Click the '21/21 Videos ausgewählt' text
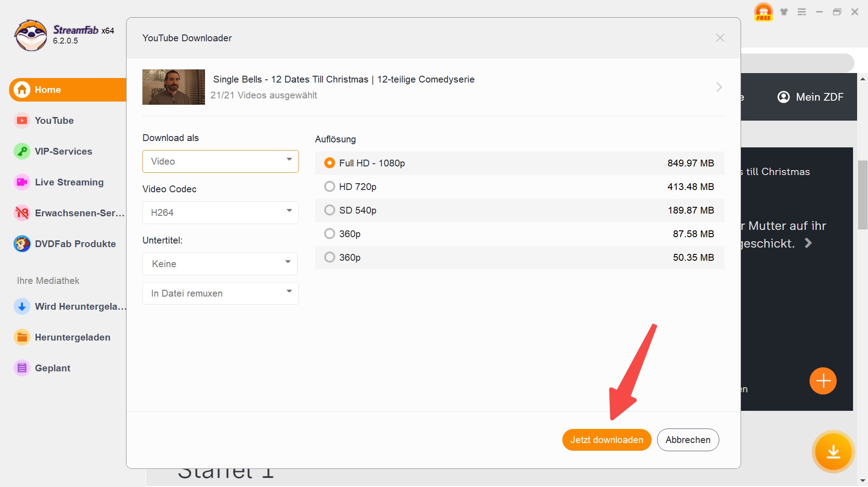The image size is (868, 487). point(263,95)
